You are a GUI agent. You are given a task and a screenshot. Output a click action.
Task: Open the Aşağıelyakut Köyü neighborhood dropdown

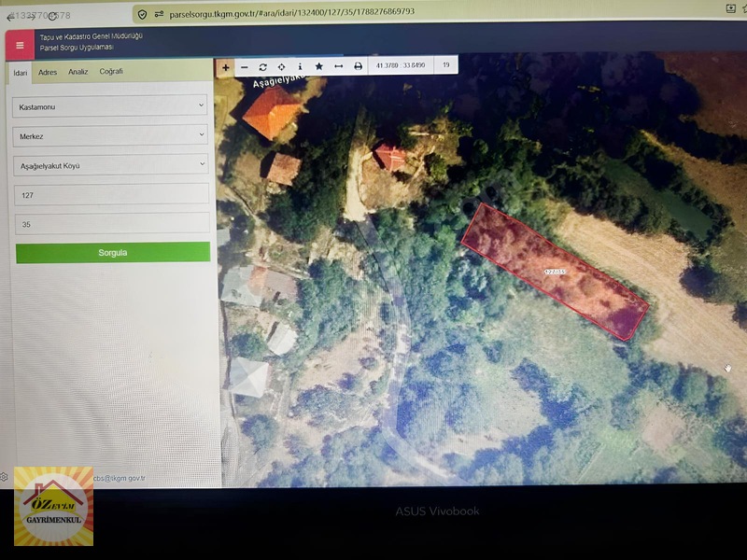coord(111,165)
